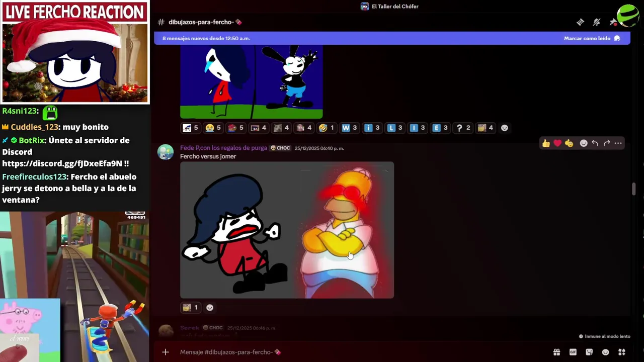Toggle the reaction under Fercho versus jomer image
The image size is (644, 362).
point(190,308)
